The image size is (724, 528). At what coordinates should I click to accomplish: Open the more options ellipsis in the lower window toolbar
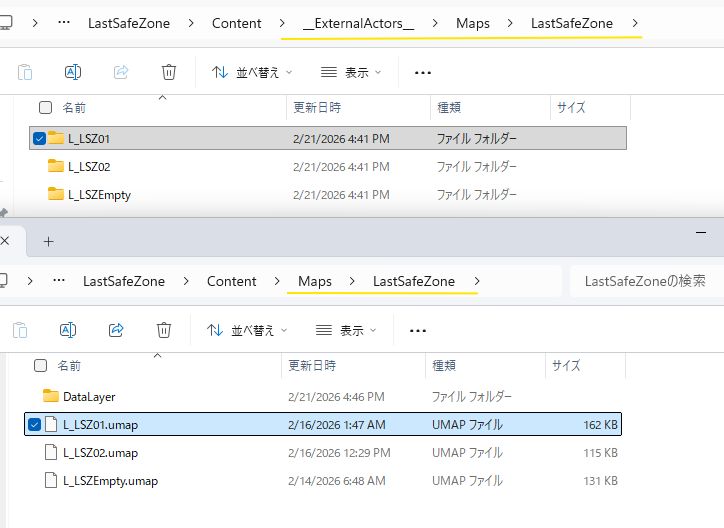[x=417, y=330]
